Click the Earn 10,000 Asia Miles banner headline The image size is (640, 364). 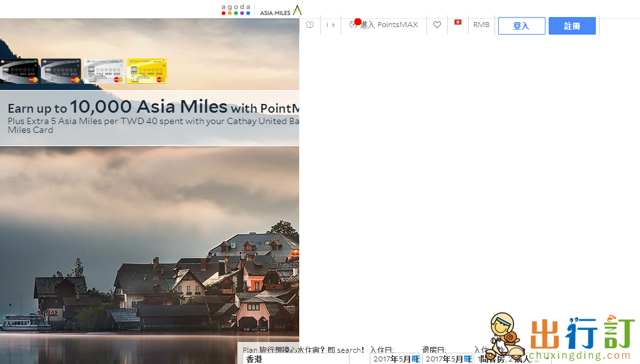pos(154,107)
